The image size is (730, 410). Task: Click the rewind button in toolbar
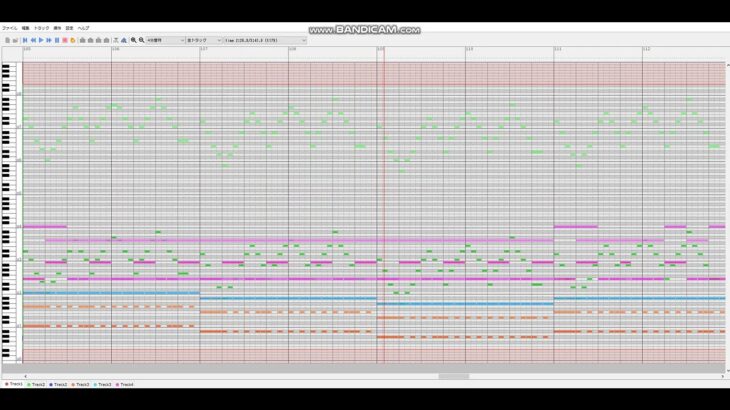[33, 40]
